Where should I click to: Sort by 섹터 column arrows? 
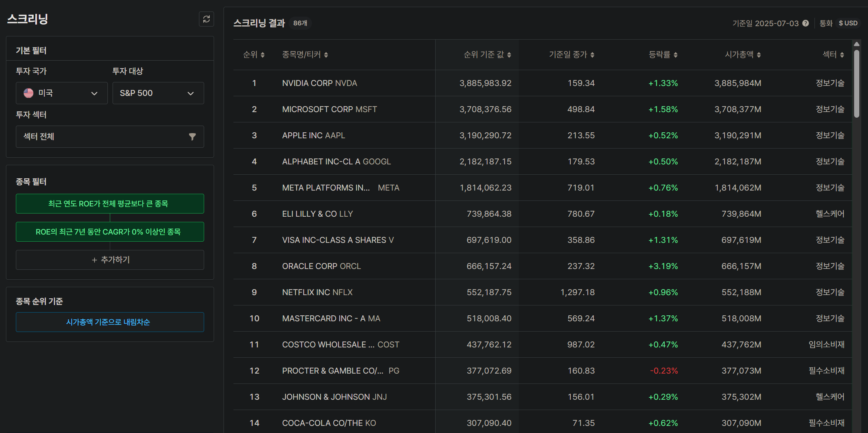tap(842, 55)
